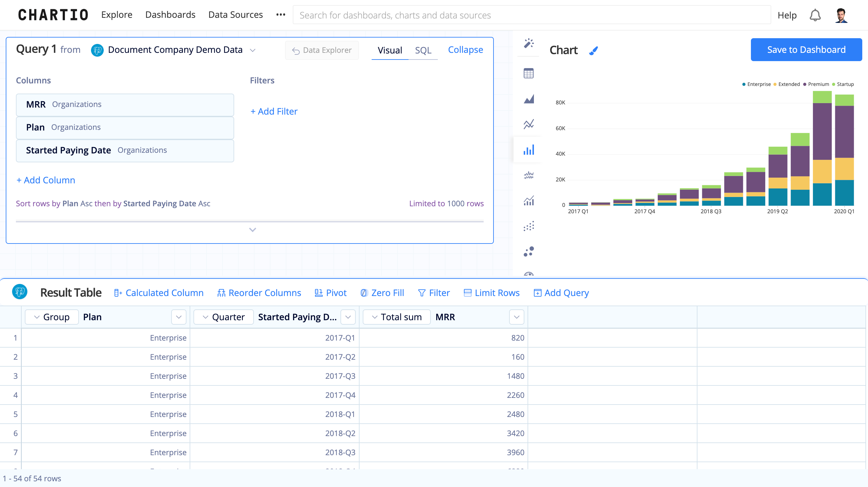Click the 2260 MRR value cell
This screenshot has width=868, height=487.
[443, 395]
